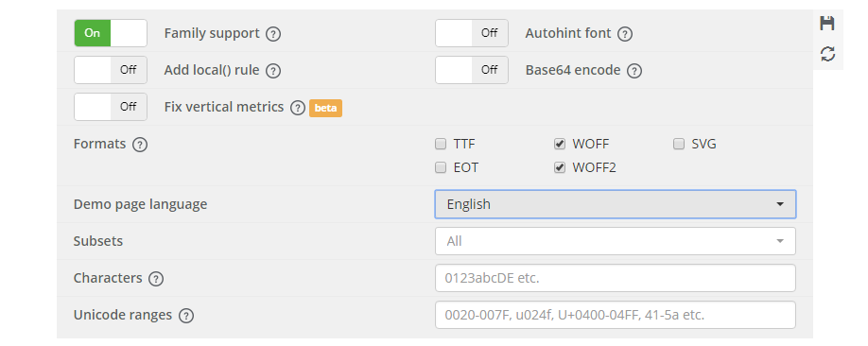
Task: Click the 'Fix vertical metrics' label text
Action: (x=224, y=107)
